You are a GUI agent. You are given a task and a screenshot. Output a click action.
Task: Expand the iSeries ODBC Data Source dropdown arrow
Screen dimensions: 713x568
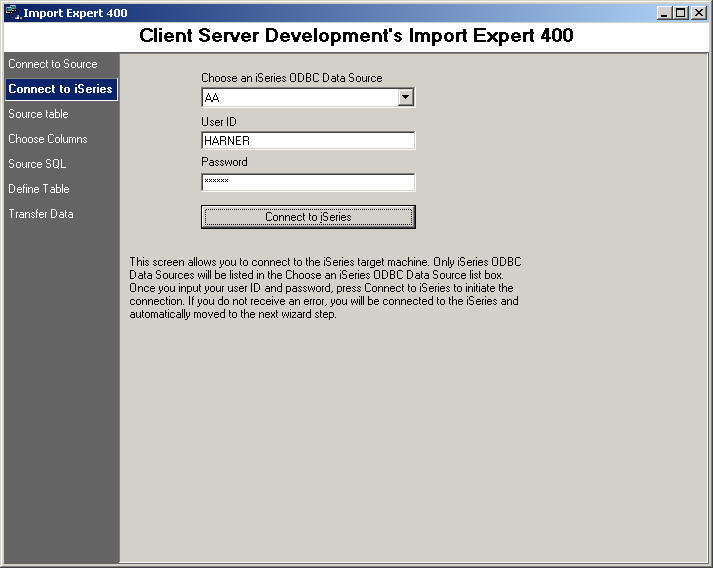pyautogui.click(x=405, y=97)
